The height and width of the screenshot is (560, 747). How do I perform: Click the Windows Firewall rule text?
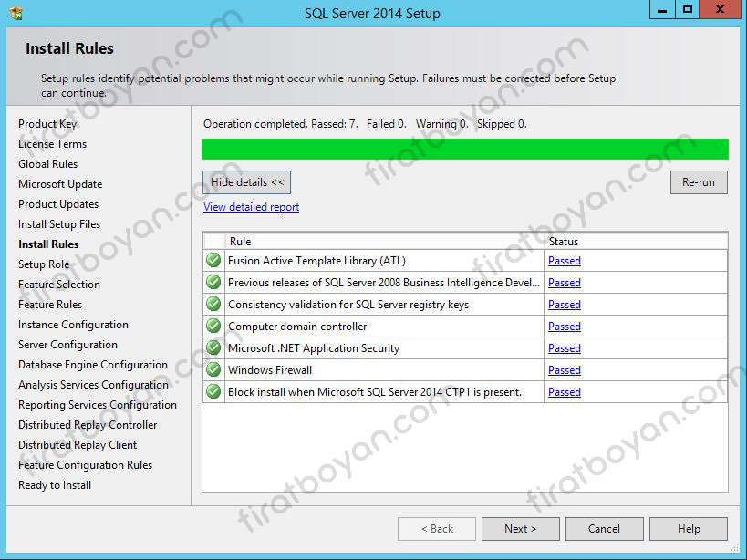pyautogui.click(x=270, y=370)
